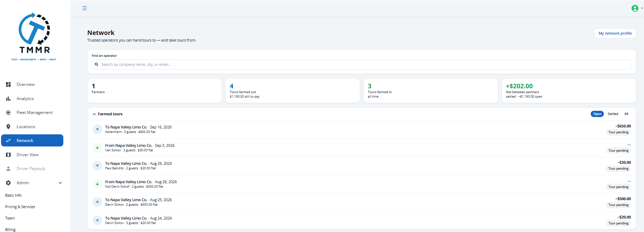The height and width of the screenshot is (232, 644).
Task: Click the Overview dashboard icon
Action: [8, 84]
